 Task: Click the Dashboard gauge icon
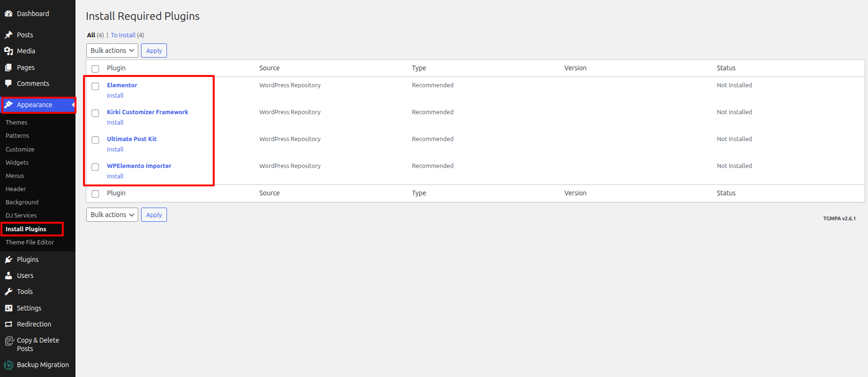pyautogui.click(x=8, y=14)
